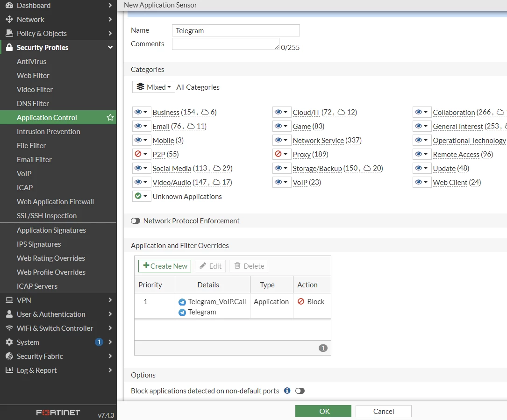Open action dropdown for Email category

point(142,126)
